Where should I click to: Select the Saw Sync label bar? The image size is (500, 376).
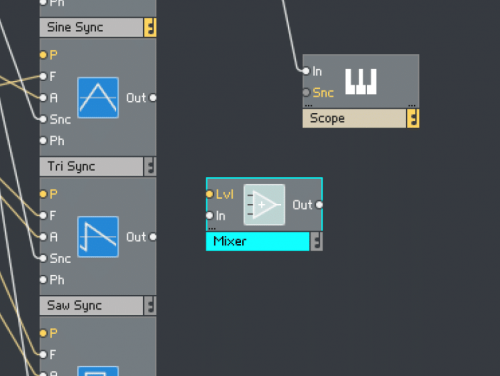[91, 305]
